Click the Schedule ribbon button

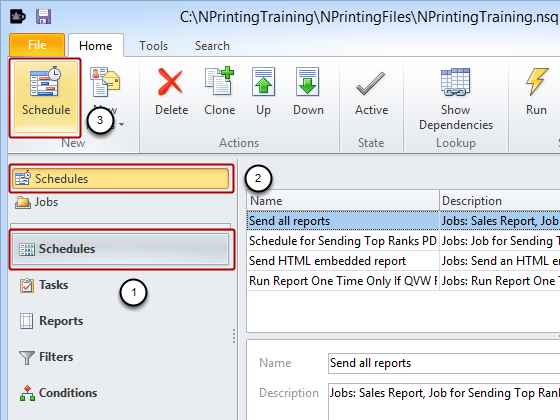pyautogui.click(x=46, y=97)
